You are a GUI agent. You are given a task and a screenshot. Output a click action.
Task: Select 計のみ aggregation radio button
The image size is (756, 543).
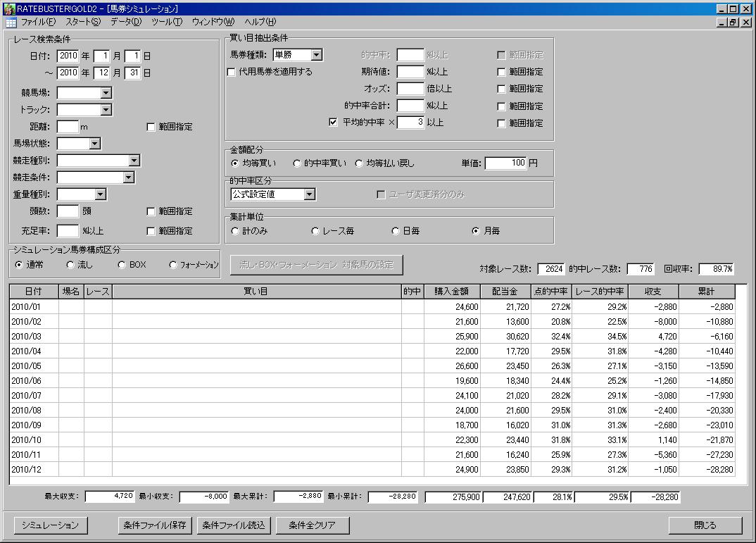[235, 231]
